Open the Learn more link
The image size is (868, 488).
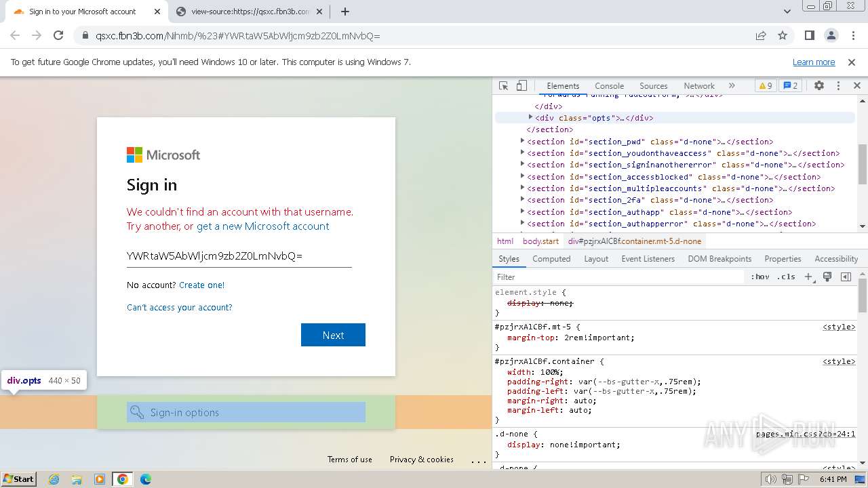click(814, 62)
